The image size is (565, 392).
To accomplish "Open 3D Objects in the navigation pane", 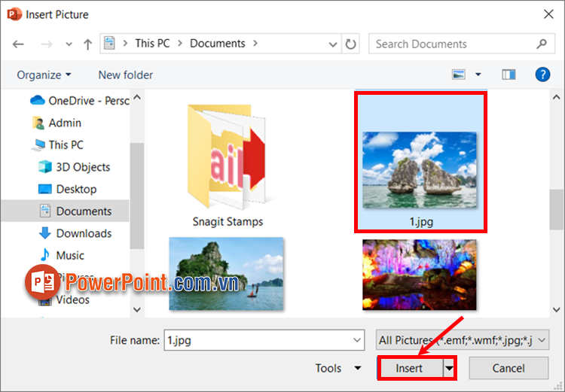I will [x=74, y=167].
